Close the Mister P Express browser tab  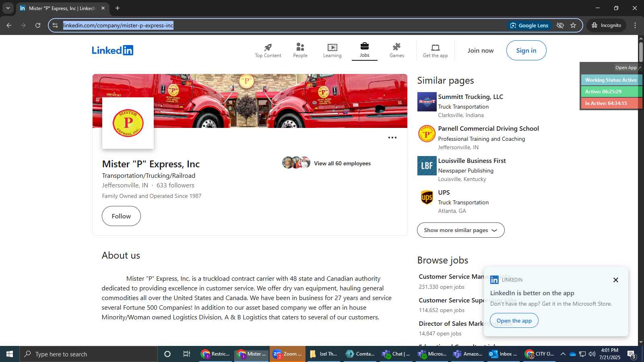pos(103,8)
